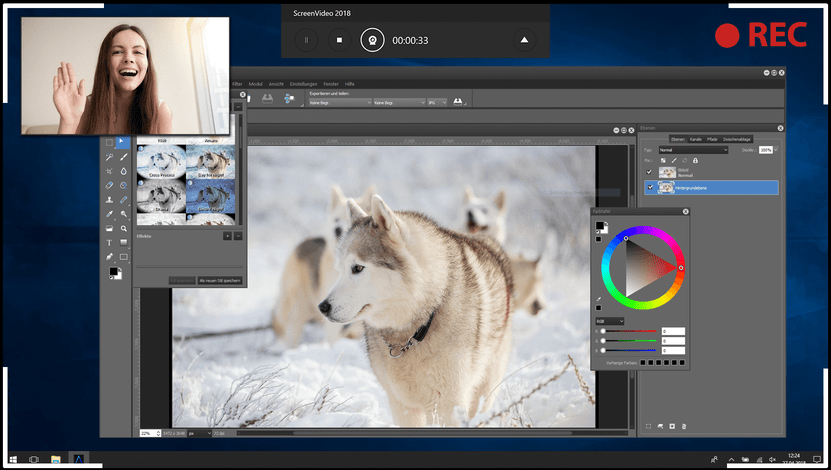Remove an effect with Effekte minus button

tap(238, 236)
